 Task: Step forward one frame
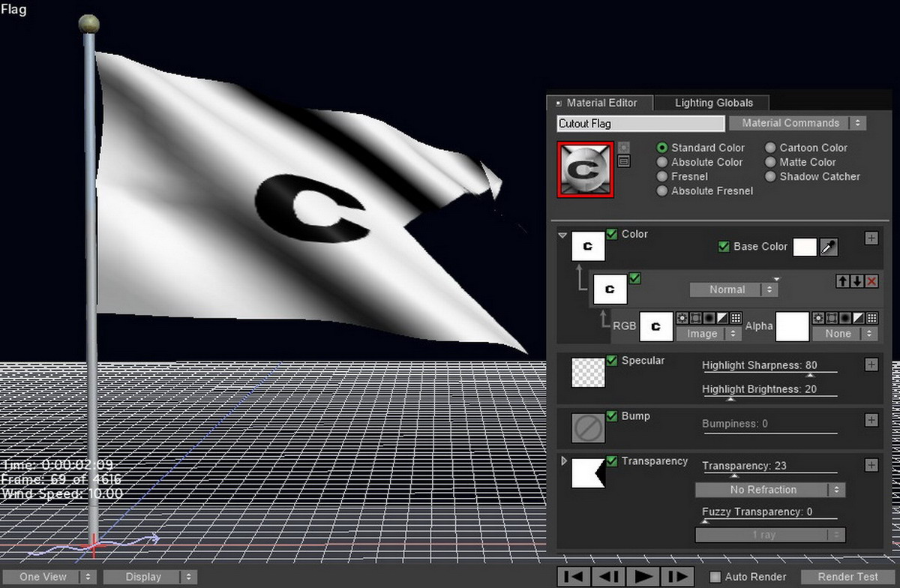(677, 577)
